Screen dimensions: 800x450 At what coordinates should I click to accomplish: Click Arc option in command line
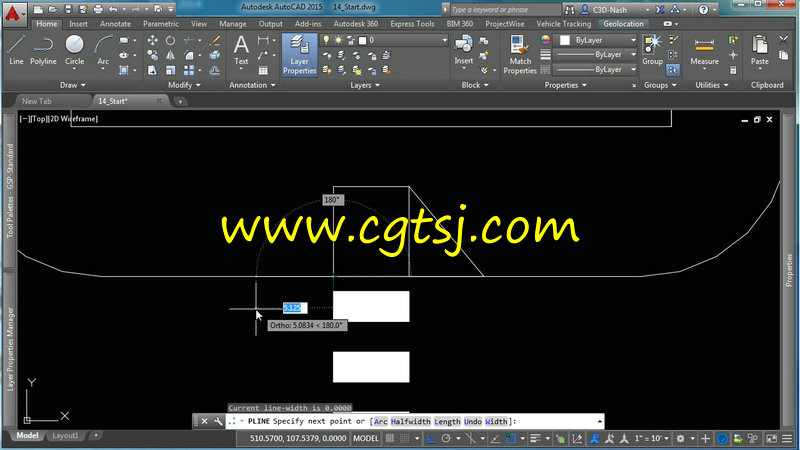point(381,421)
